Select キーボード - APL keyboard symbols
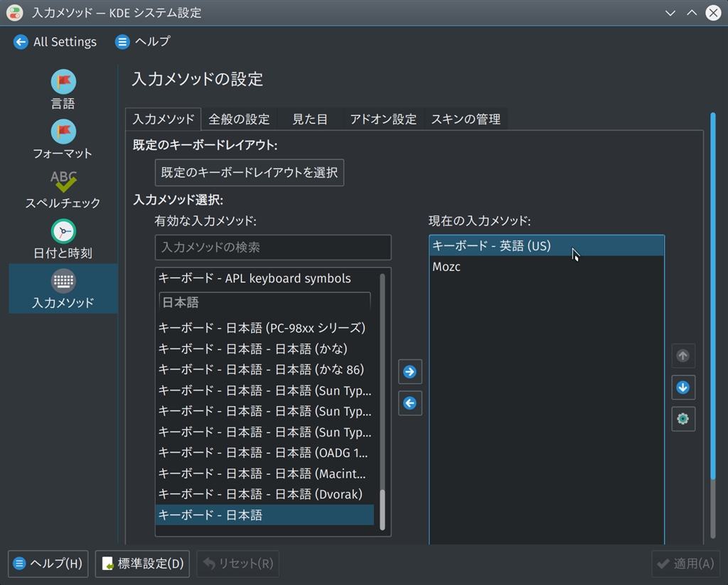 click(264, 279)
